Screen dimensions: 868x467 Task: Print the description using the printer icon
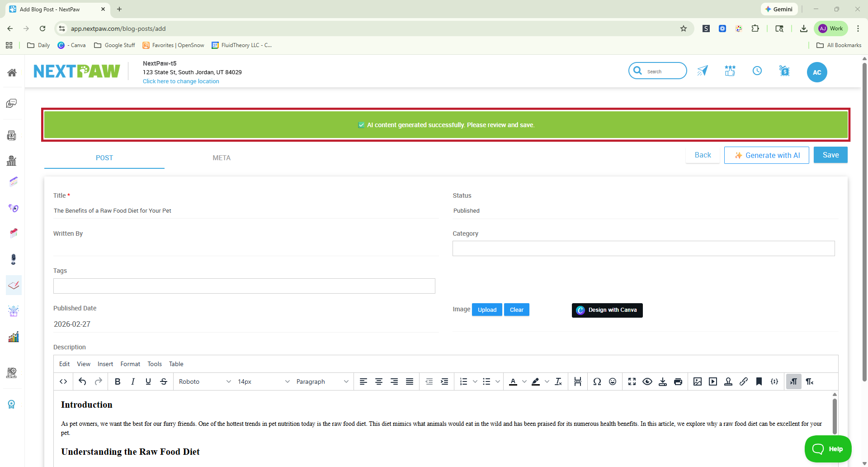click(678, 381)
